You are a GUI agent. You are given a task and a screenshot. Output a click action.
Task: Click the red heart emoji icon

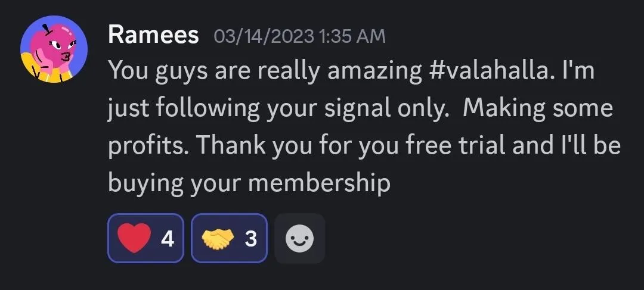(x=134, y=238)
